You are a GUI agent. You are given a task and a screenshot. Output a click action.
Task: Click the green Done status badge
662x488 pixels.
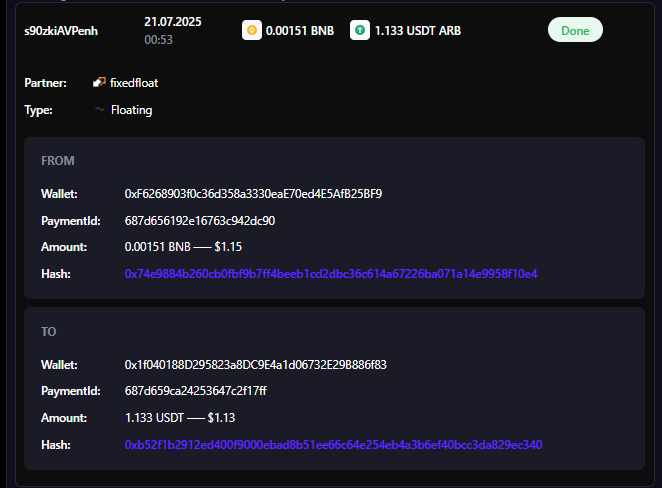click(575, 30)
